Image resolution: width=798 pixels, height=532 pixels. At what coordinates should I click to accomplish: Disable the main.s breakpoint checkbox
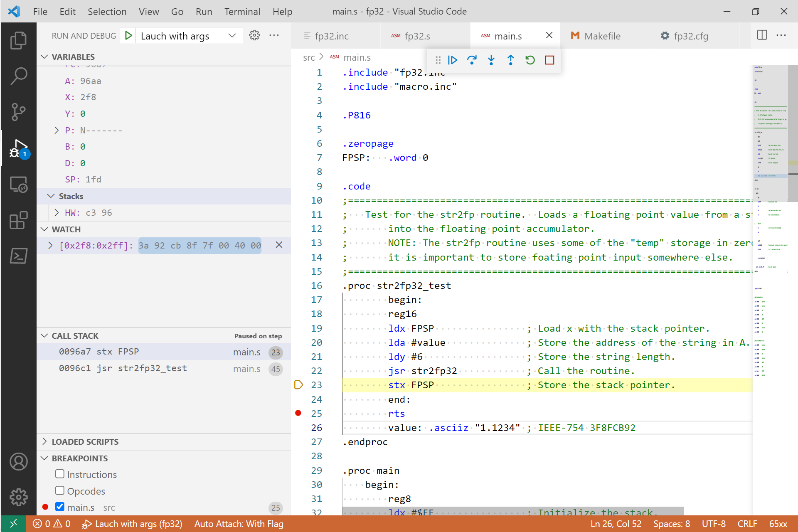[x=60, y=507]
